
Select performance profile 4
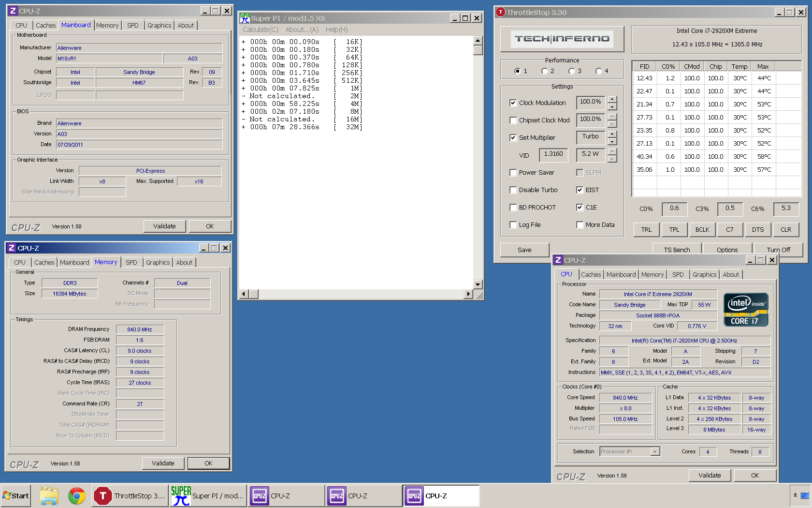[599, 71]
